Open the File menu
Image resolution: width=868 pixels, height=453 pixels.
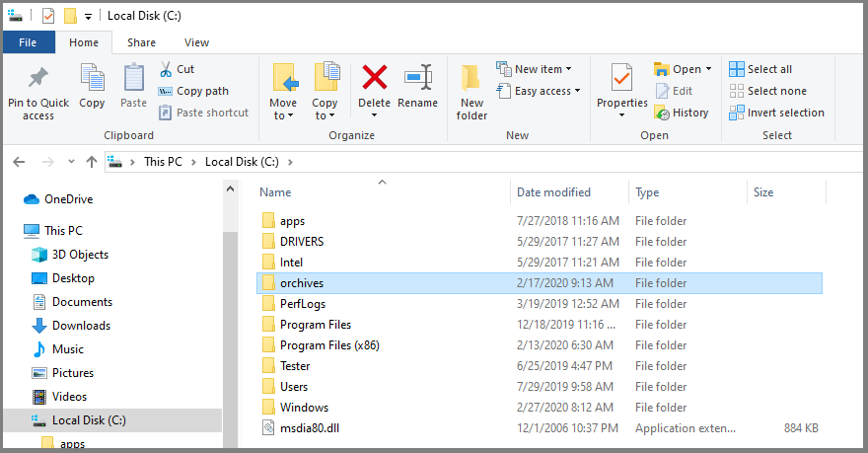(28, 42)
